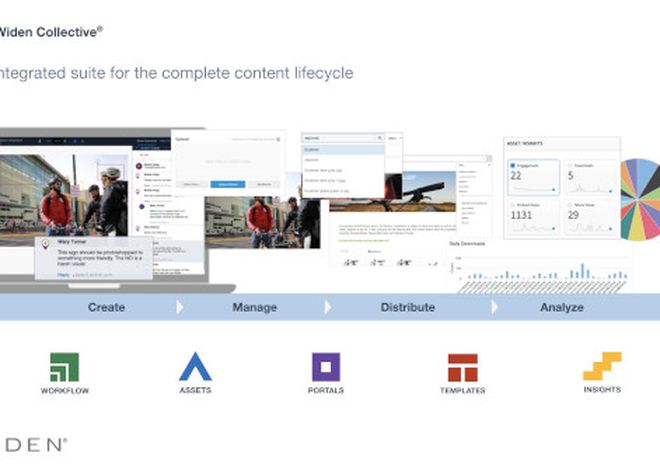Select the blue Assets icon

pos(195,366)
